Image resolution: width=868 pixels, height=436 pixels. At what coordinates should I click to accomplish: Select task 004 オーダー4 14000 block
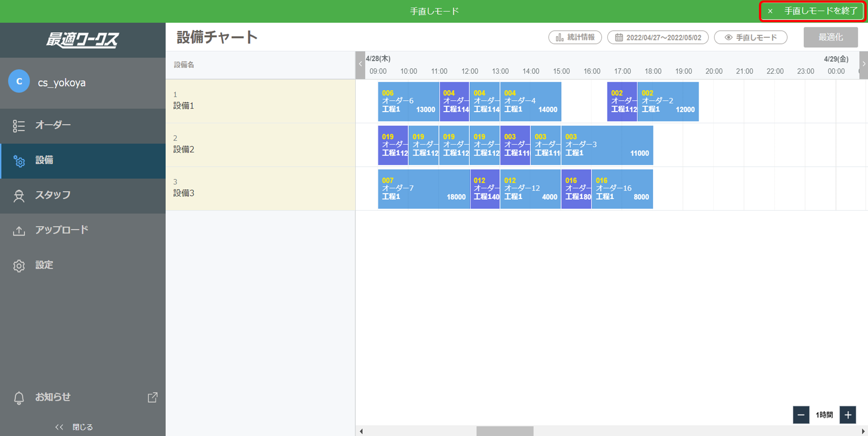click(530, 102)
